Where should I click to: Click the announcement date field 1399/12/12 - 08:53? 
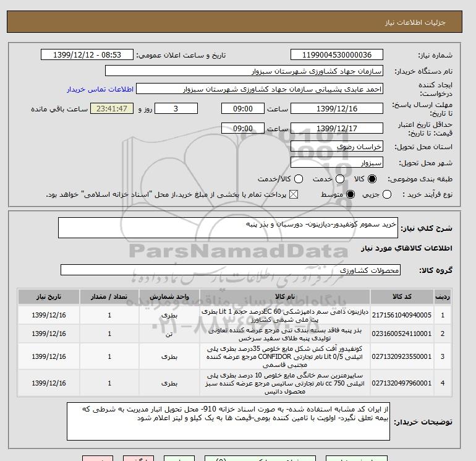[x=87, y=54]
